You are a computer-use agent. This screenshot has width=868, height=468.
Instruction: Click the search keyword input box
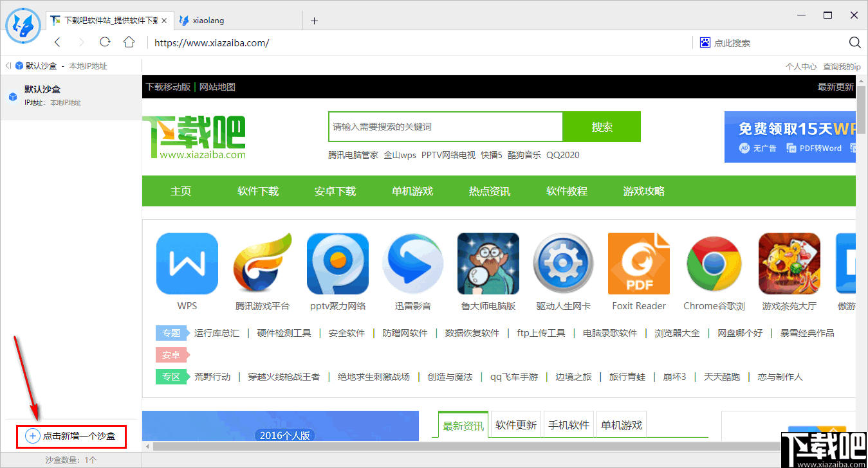444,127
